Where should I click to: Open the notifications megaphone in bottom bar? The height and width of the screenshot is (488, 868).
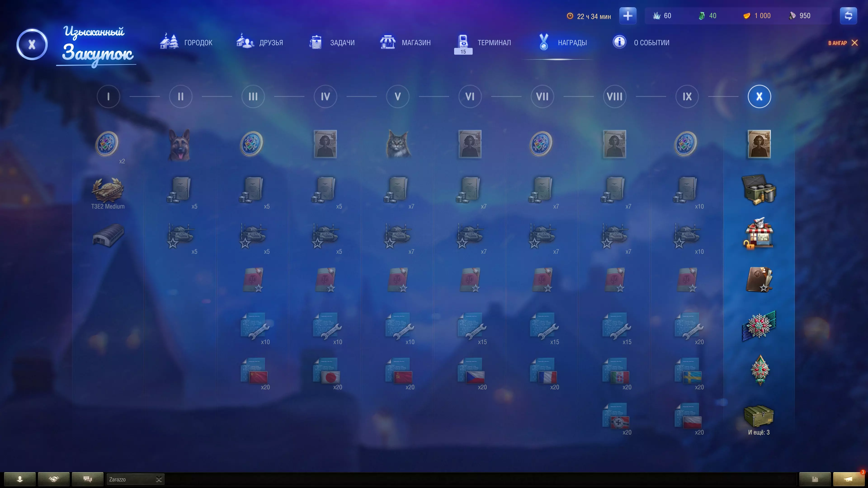[848, 479]
